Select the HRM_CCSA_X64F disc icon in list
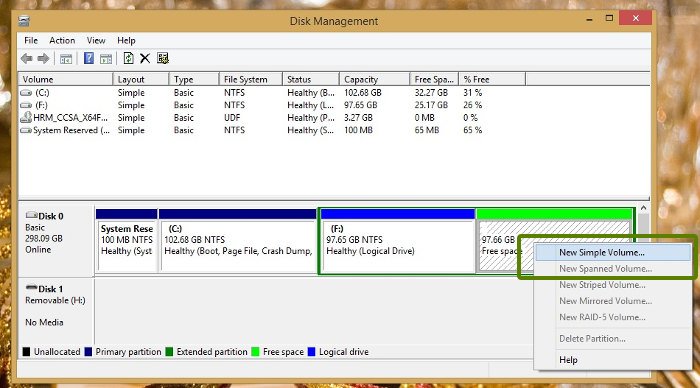The image size is (700, 388). tap(26, 118)
